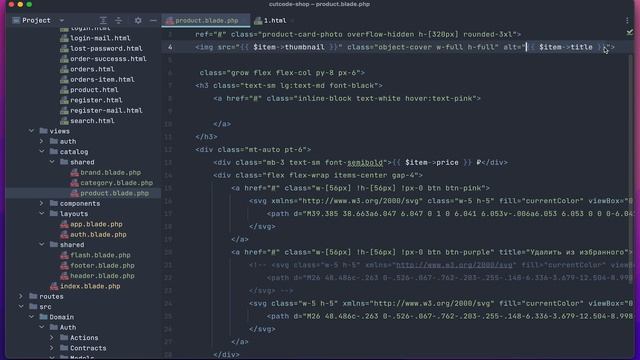The image size is (640, 360).
Task: Click the footer.blade.php file icon
Action: (64, 265)
